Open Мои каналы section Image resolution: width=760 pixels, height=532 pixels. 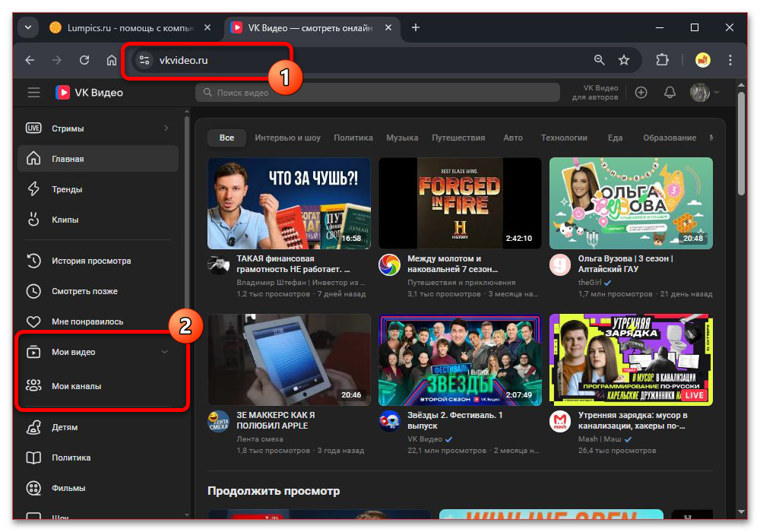98,386
